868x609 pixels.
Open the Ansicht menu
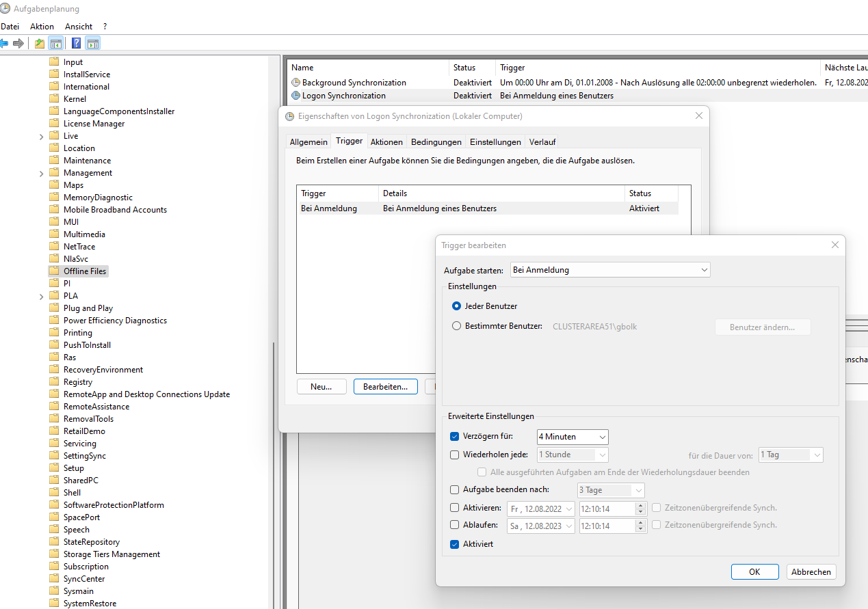pyautogui.click(x=79, y=26)
